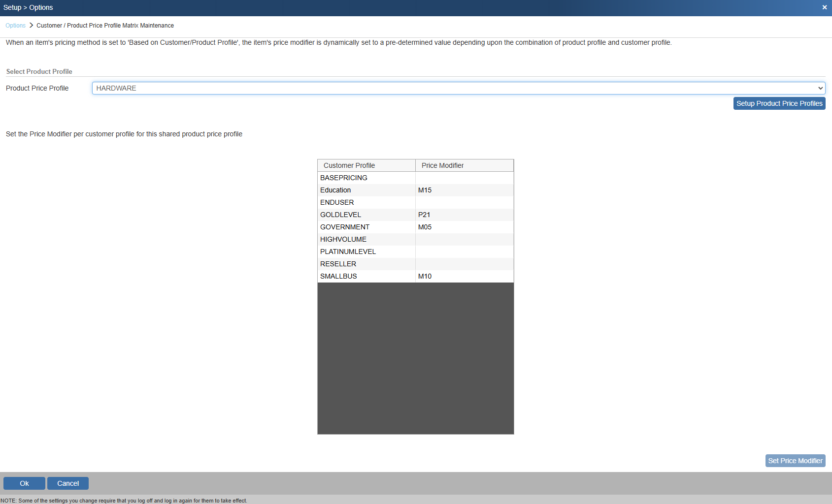Click the RESELLER customer profile row
Image resolution: width=832 pixels, height=504 pixels.
pos(338,264)
